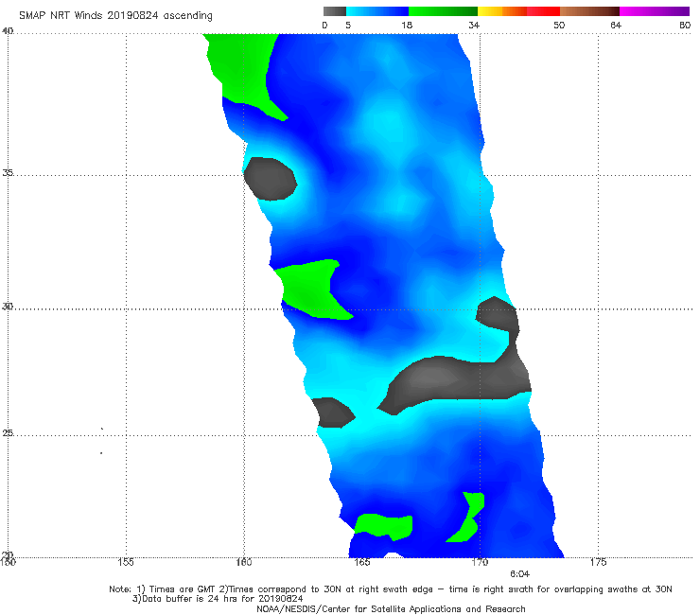This screenshot has height=615, width=700.
Task: Select the yellow-to-red 34-50 colorbar segment
Action: click(518, 11)
